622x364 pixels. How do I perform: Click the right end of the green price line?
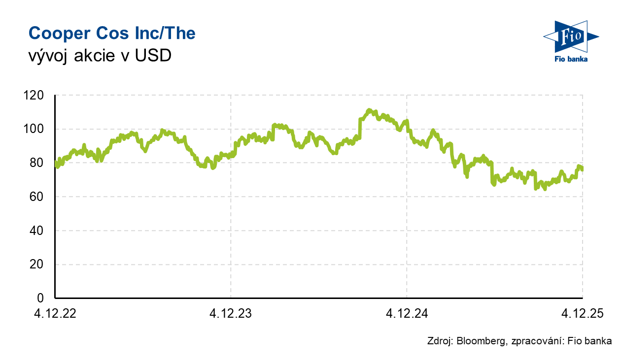point(582,169)
